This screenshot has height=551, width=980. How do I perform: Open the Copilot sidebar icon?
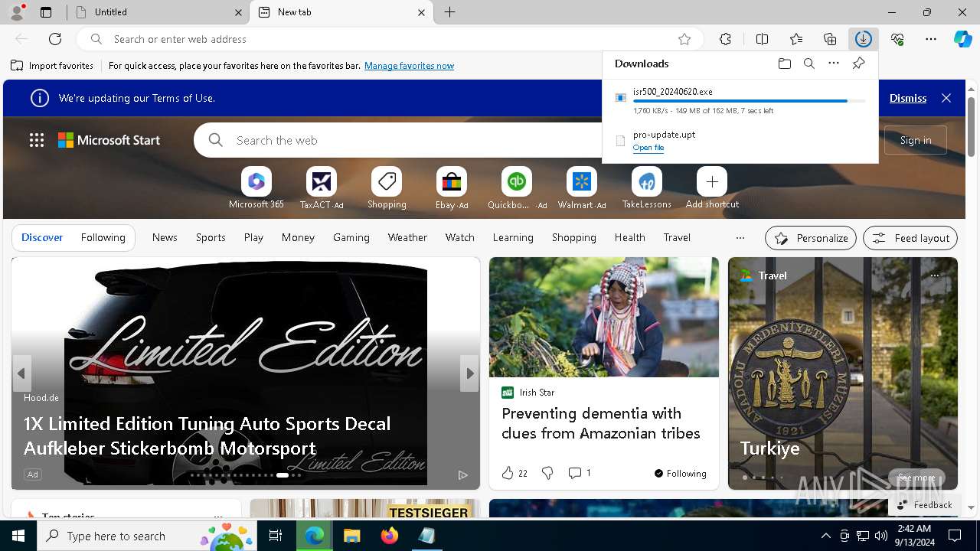[962, 39]
